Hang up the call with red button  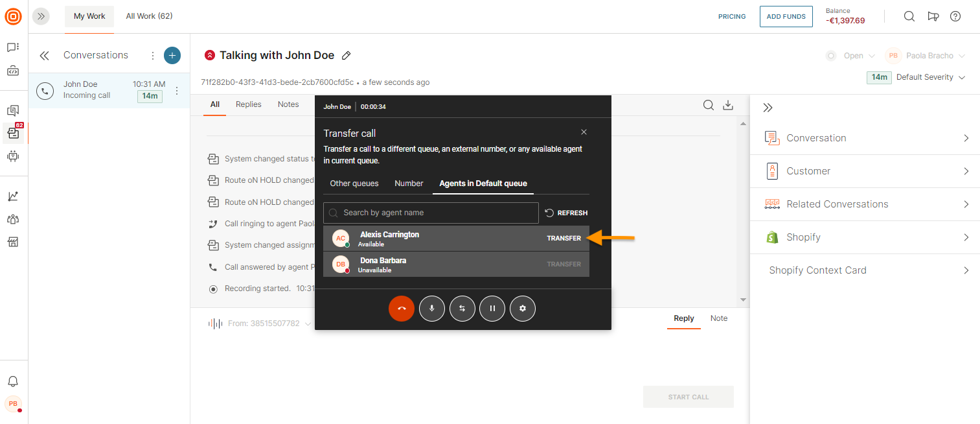(402, 309)
